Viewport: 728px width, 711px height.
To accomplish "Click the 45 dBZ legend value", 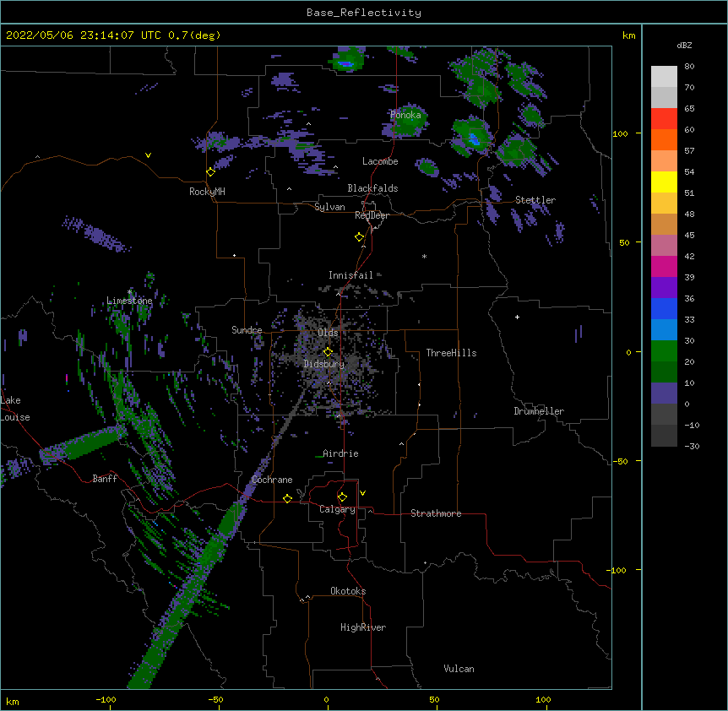I will pos(689,236).
